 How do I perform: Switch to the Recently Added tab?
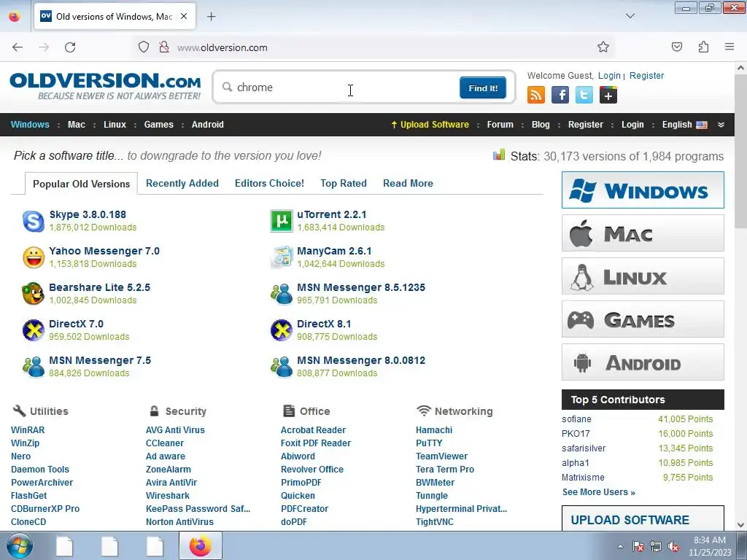182,183
